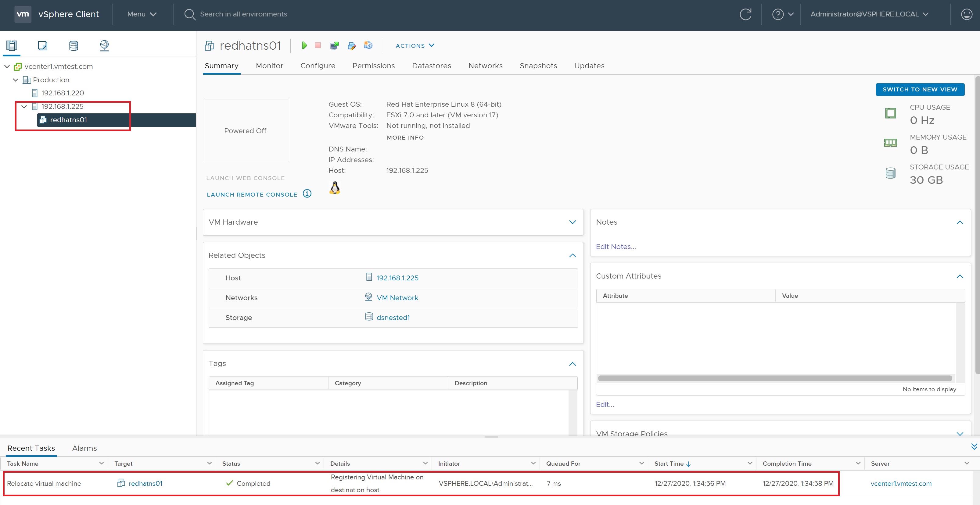Click the Take snapshot toolbar icon
The height and width of the screenshot is (505, 980).
pyautogui.click(x=368, y=45)
